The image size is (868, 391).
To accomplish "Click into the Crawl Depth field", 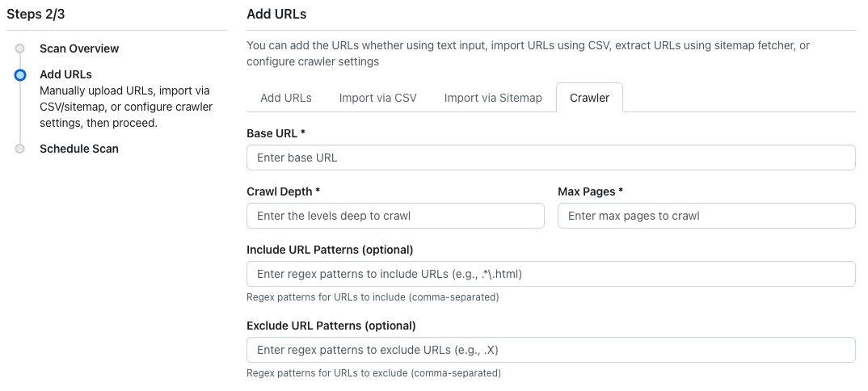I will (395, 216).
